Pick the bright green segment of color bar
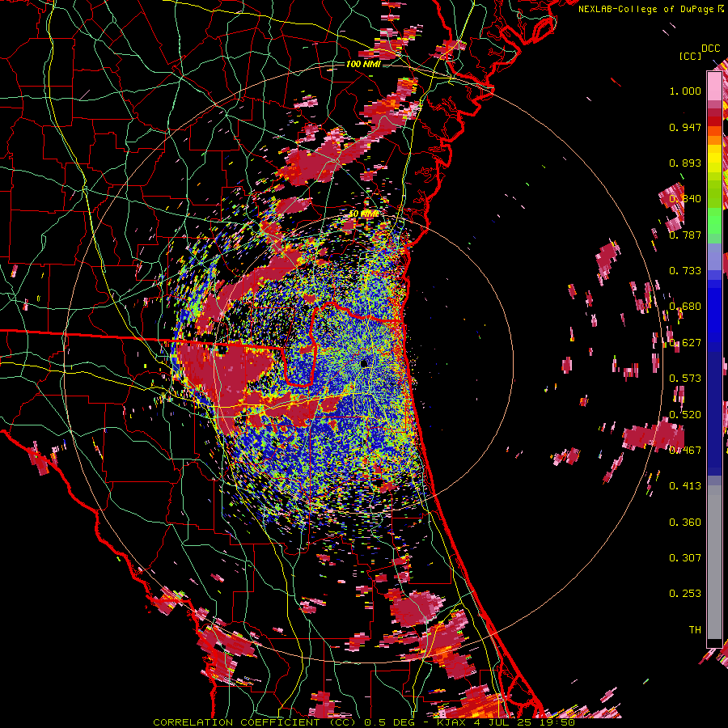728x728 pixels. (x=714, y=221)
